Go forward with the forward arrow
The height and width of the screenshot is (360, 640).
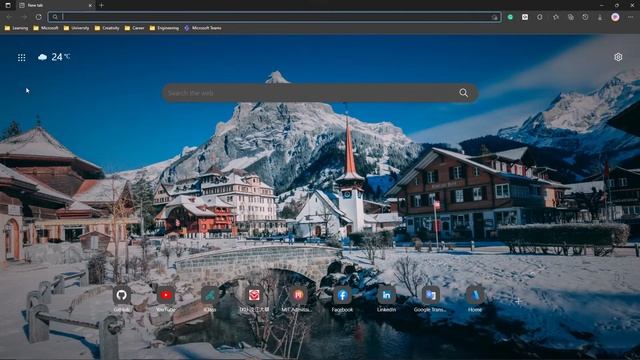[24, 17]
